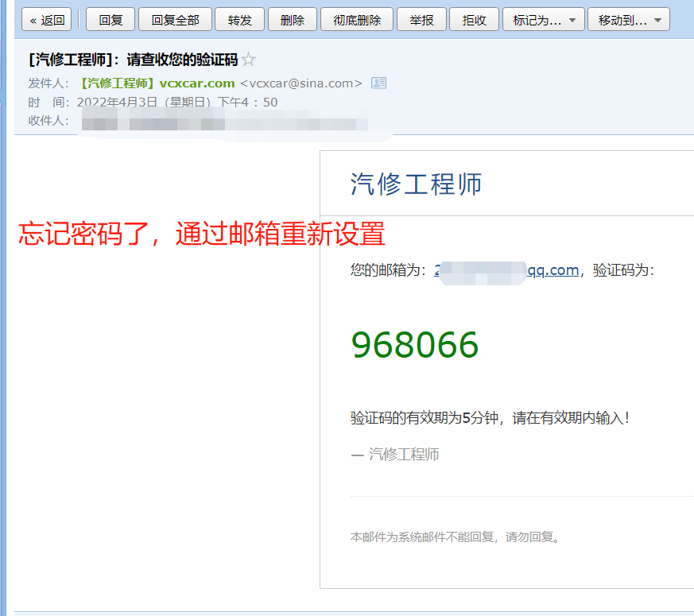694x616 pixels.
Task: Click the back arrow on 返回 button
Action: pyautogui.click(x=33, y=19)
